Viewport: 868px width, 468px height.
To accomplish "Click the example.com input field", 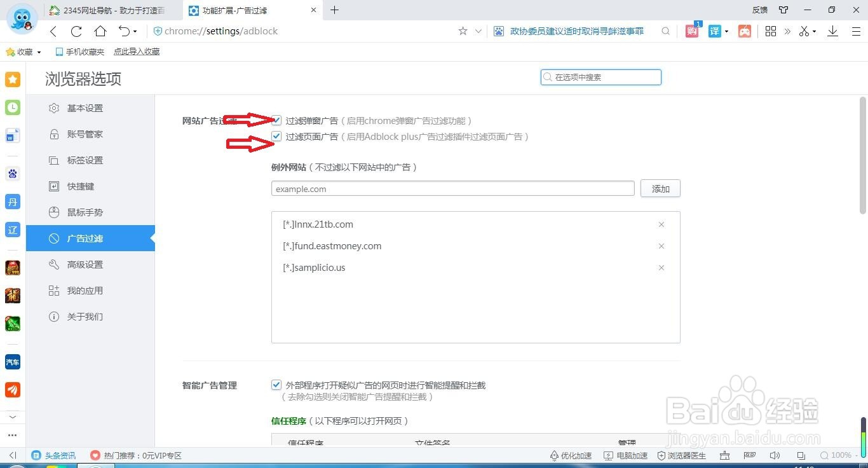I will coord(452,188).
